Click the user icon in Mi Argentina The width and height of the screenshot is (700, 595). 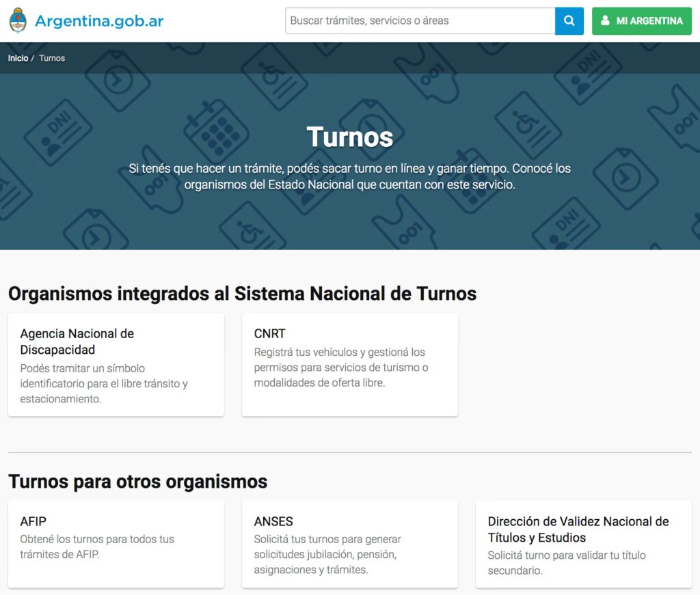click(605, 21)
